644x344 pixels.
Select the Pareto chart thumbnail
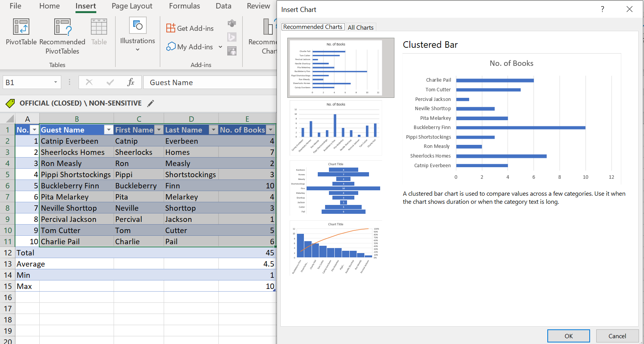point(335,248)
